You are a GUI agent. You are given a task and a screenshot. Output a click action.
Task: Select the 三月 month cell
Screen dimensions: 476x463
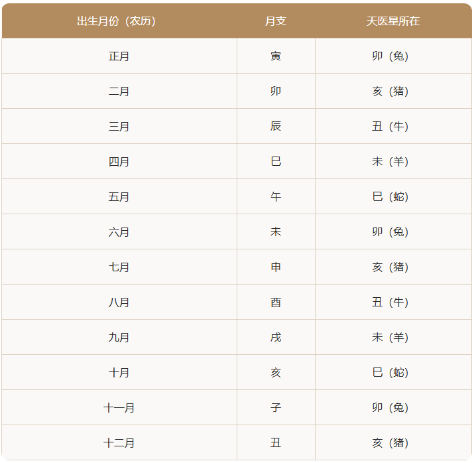[x=119, y=127]
